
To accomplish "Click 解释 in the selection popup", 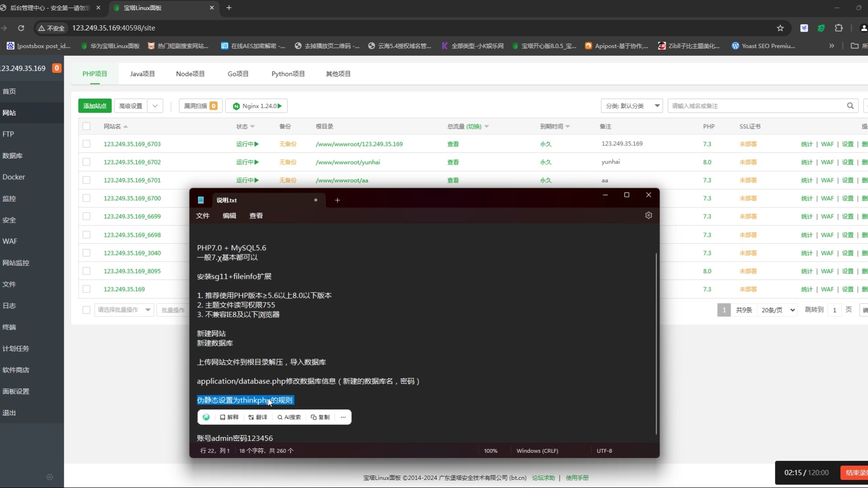I will (x=229, y=417).
